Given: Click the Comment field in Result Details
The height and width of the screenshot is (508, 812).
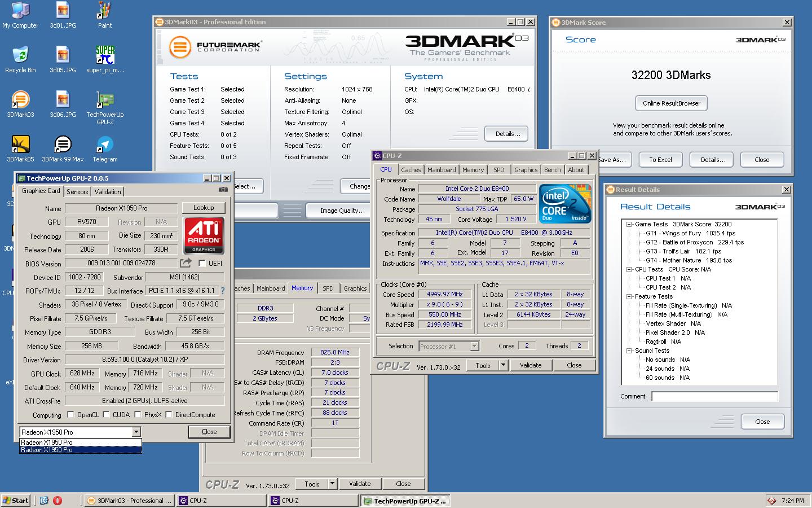Looking at the screenshot, I should (714, 396).
